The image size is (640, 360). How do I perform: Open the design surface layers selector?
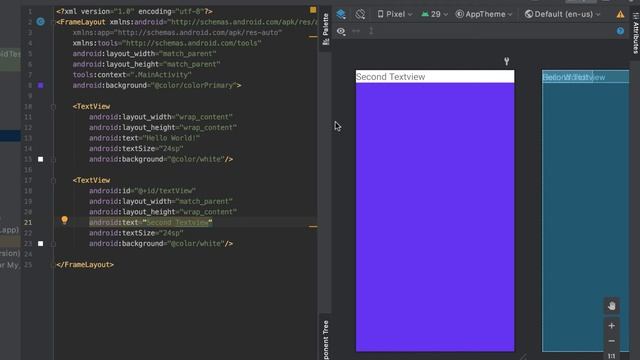pos(341,14)
